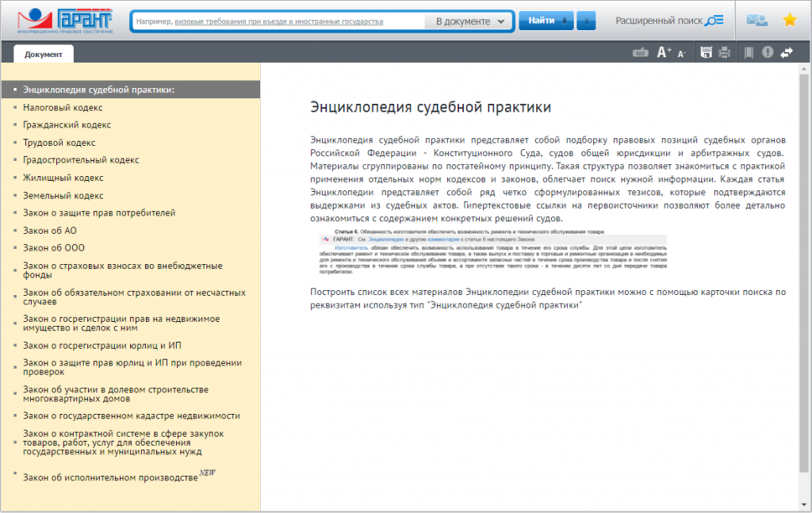This screenshot has height=513, width=812.
Task: Open the law on госрегистрации прав на недвижимое имущество
Action: click(x=121, y=323)
